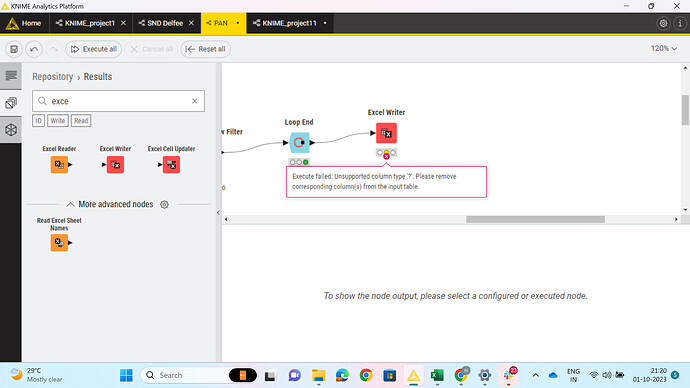Select the Loop End node on canvas
Image resolution: width=690 pixels, height=388 pixels.
point(299,143)
